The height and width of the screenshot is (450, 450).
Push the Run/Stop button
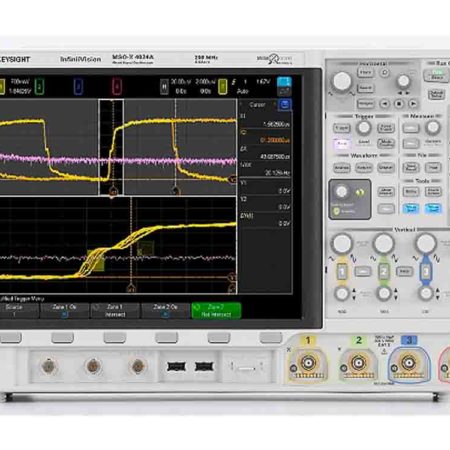(x=437, y=75)
